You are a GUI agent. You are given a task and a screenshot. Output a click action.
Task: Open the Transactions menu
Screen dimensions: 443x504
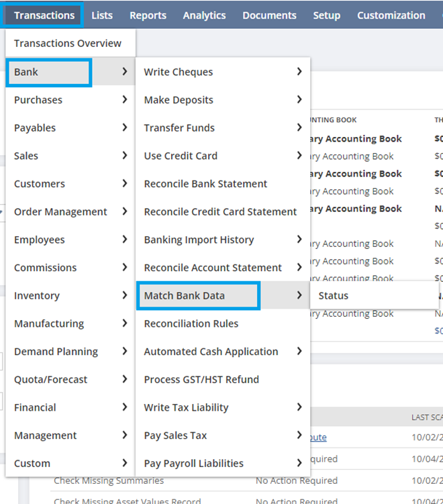point(44,15)
